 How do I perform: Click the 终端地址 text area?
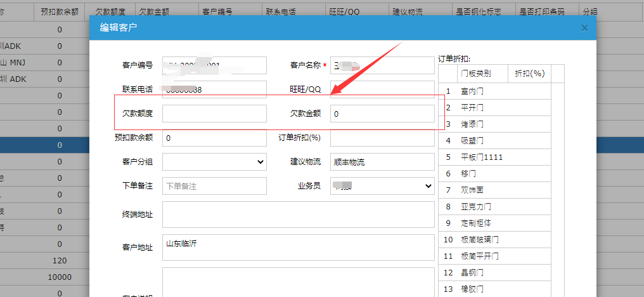pyautogui.click(x=298, y=214)
